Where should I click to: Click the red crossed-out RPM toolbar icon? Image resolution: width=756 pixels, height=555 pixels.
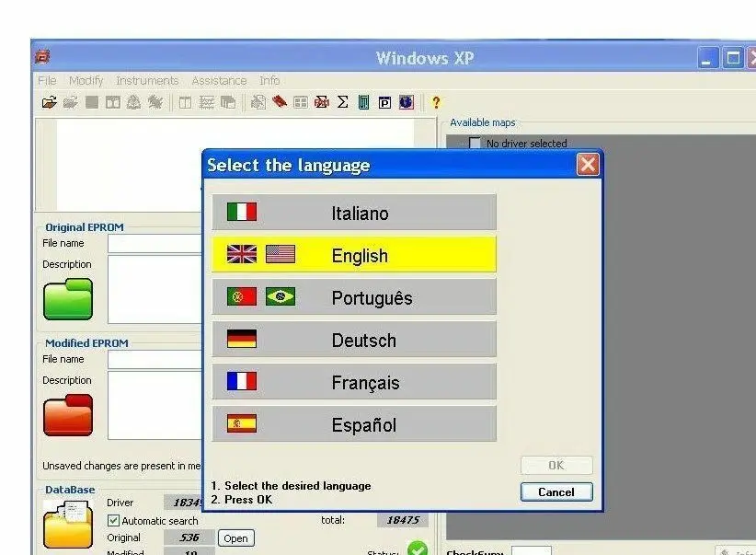click(x=322, y=102)
